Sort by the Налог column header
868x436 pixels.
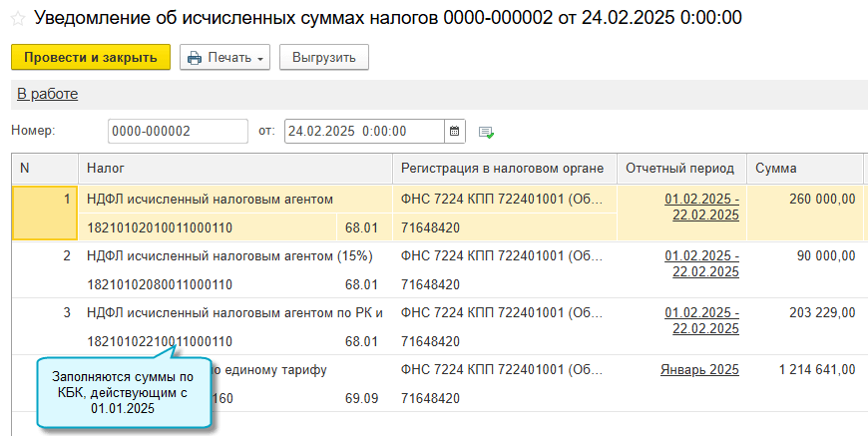(x=234, y=169)
